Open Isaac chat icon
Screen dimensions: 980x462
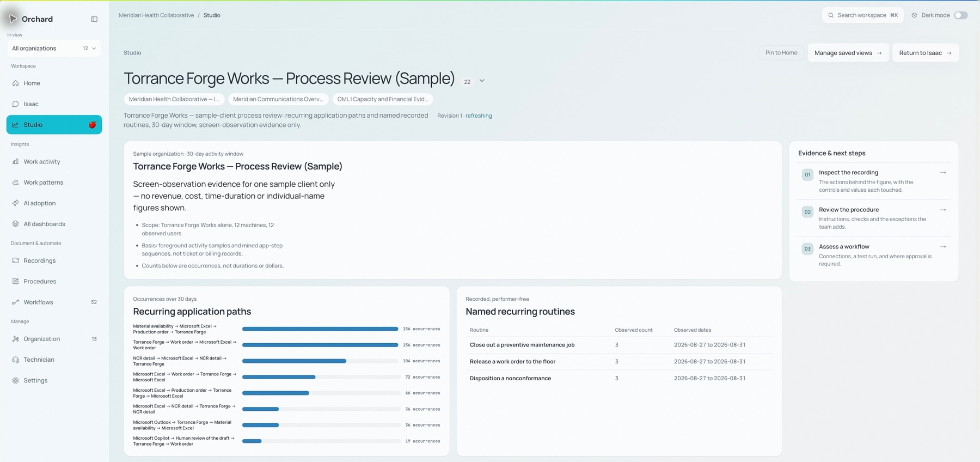click(15, 104)
